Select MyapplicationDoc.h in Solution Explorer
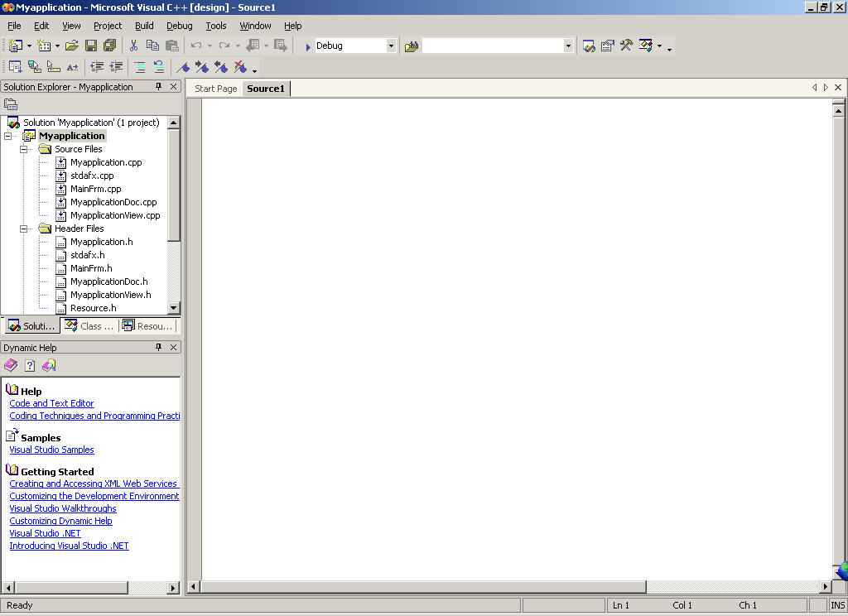Screen dimensions: 848x616 [109, 282]
